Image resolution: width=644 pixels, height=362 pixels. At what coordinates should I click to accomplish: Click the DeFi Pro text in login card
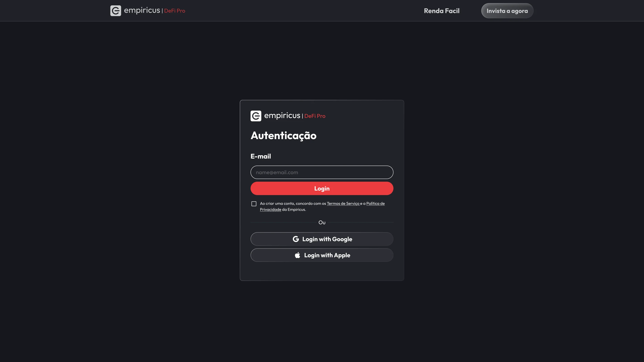[315, 116]
